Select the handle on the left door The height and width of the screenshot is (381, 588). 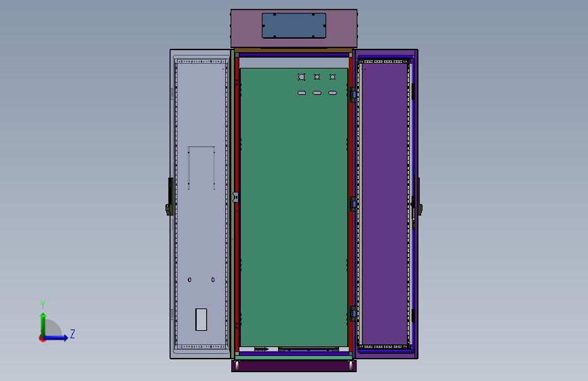(170, 197)
